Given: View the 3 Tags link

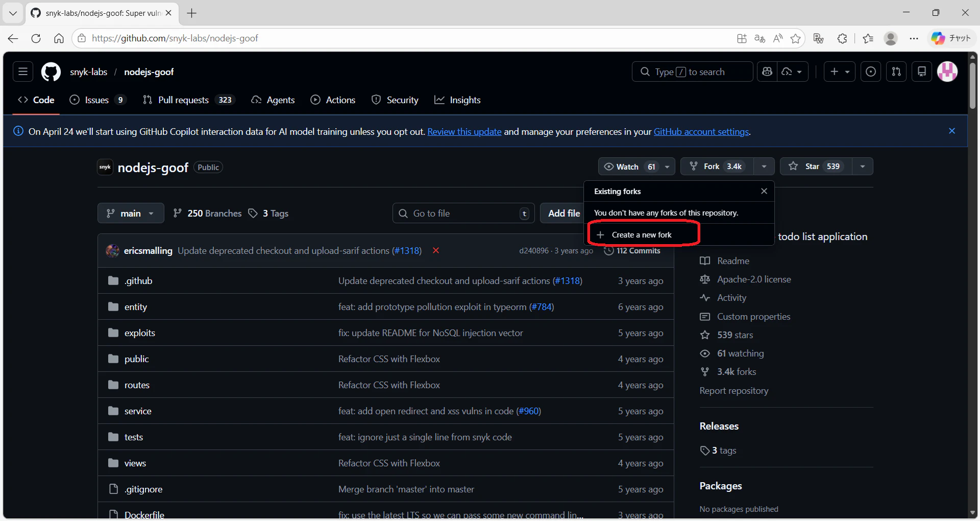Looking at the screenshot, I should pos(268,213).
